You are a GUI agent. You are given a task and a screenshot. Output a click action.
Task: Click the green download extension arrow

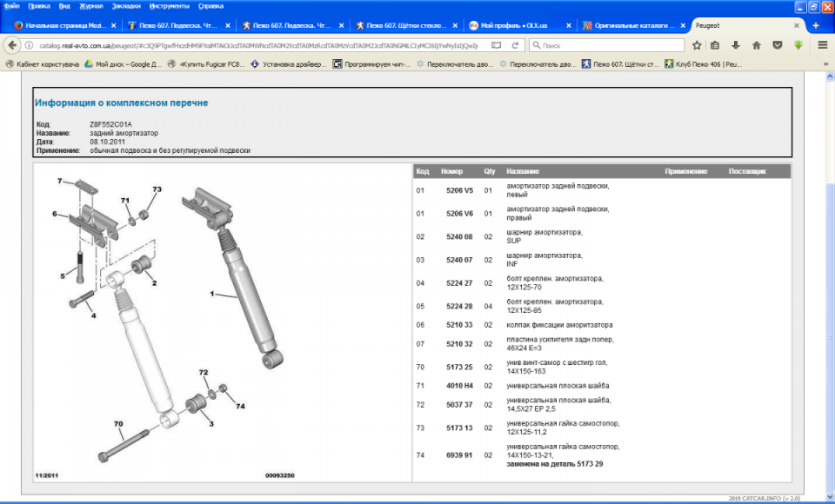[x=798, y=44]
